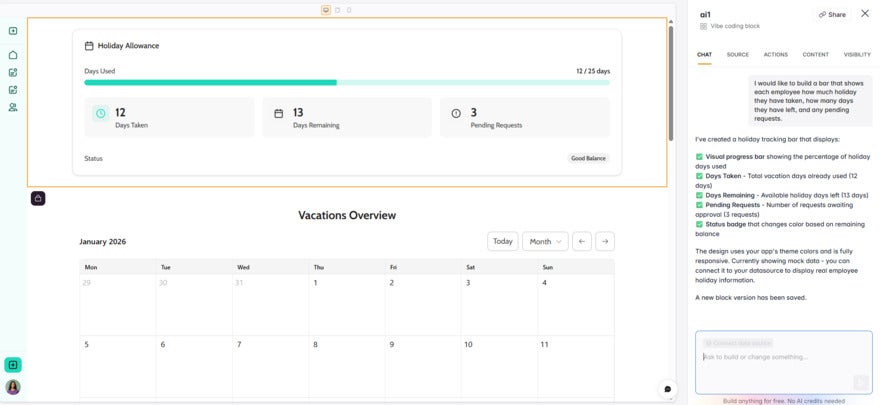
Task: Click the Today button in calendar
Action: pos(502,241)
